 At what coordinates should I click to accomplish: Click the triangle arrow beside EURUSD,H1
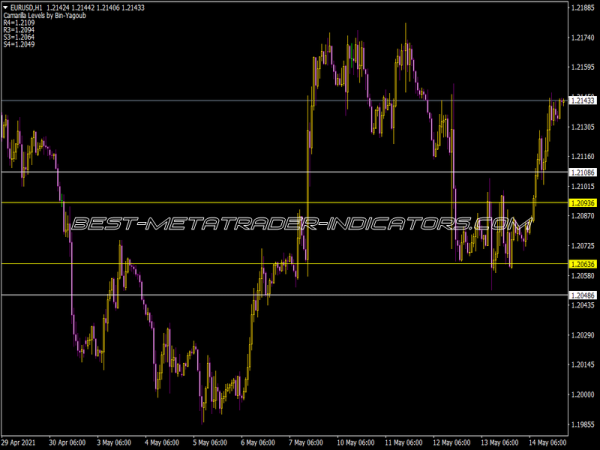(x=5, y=8)
